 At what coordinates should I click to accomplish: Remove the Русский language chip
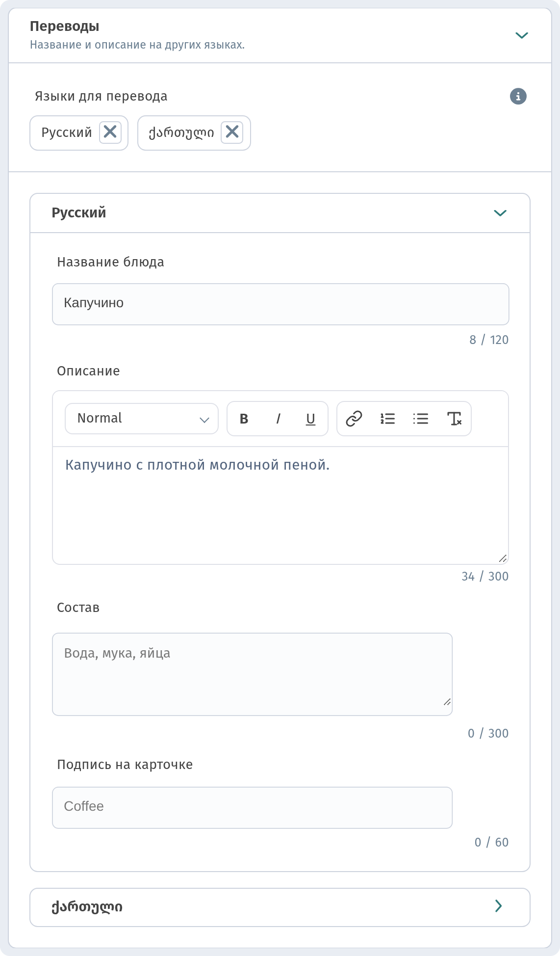pyautogui.click(x=110, y=132)
